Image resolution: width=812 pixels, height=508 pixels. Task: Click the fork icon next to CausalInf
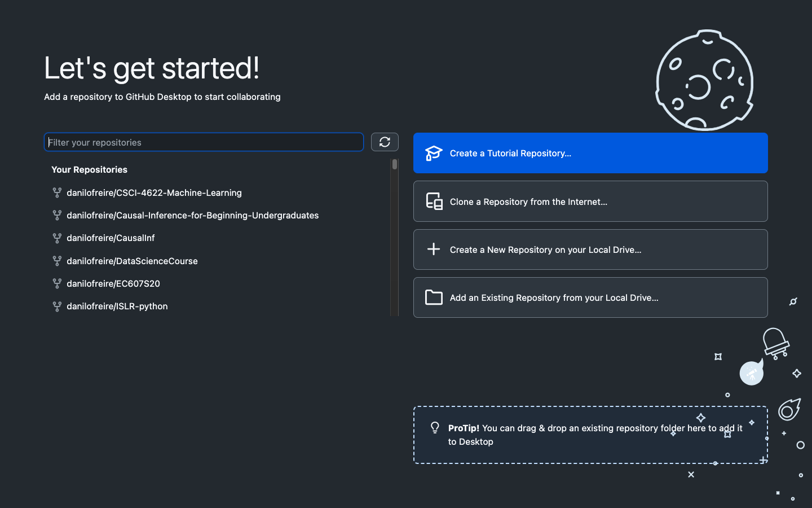tap(57, 238)
